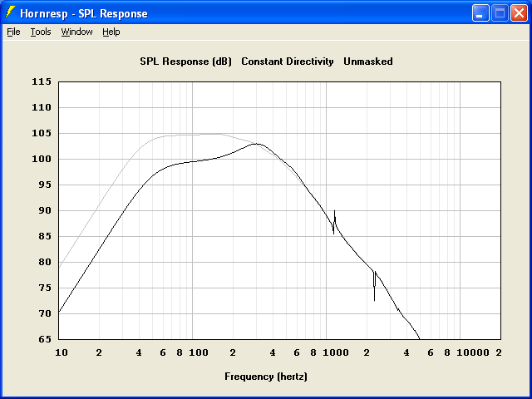Click the Hornresp lightning bolt title icon
Image resolution: width=532 pixels, height=399 pixels.
10,13
